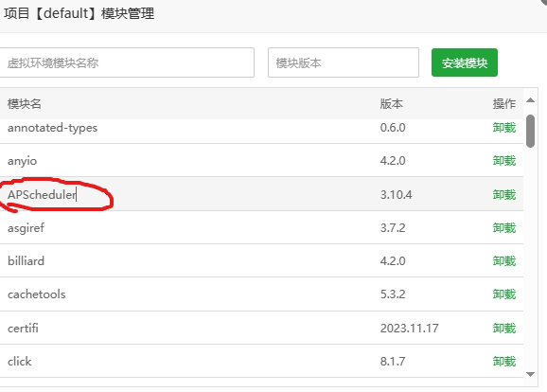Click the scrollbar up arrow
Viewport: 547px width, 392px height.
(531, 100)
